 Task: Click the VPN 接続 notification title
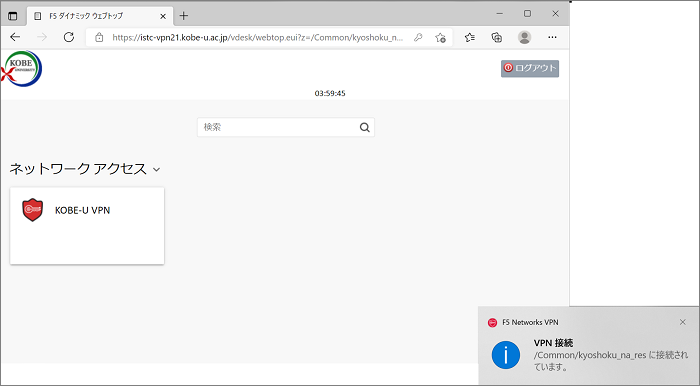click(554, 343)
